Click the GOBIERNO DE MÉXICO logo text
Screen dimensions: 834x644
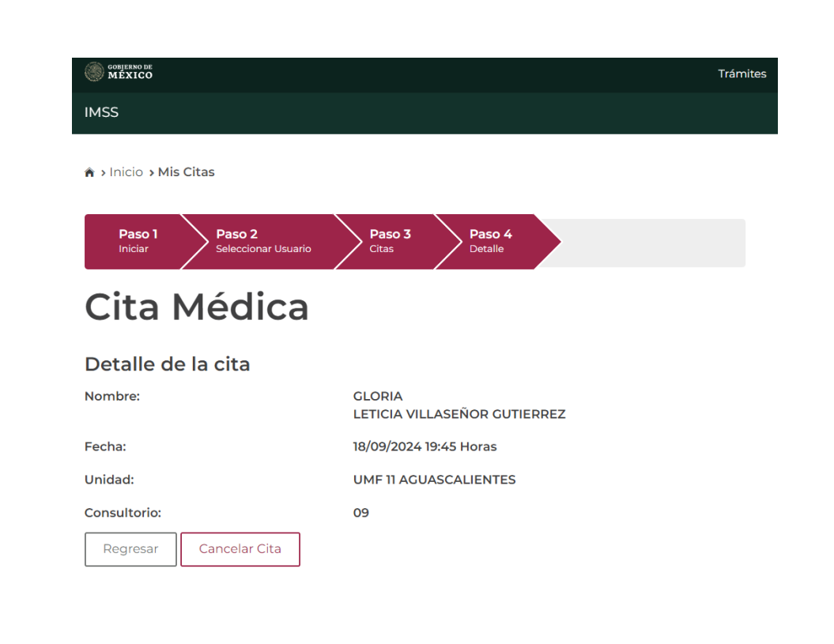tap(130, 72)
